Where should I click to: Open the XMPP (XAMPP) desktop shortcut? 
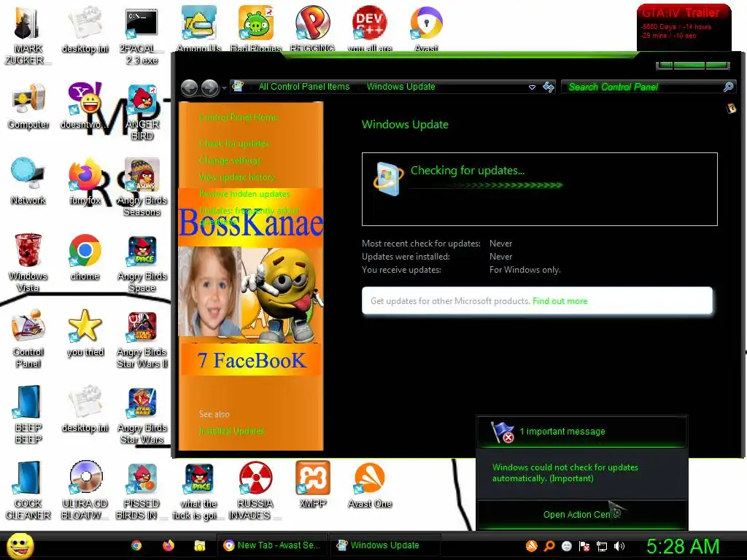point(312,485)
